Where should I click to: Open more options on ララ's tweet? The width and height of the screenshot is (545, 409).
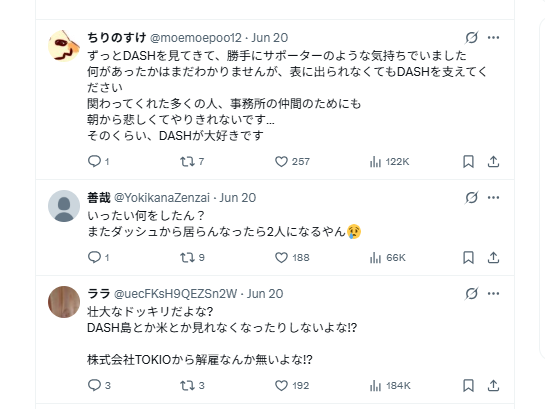tap(493, 294)
